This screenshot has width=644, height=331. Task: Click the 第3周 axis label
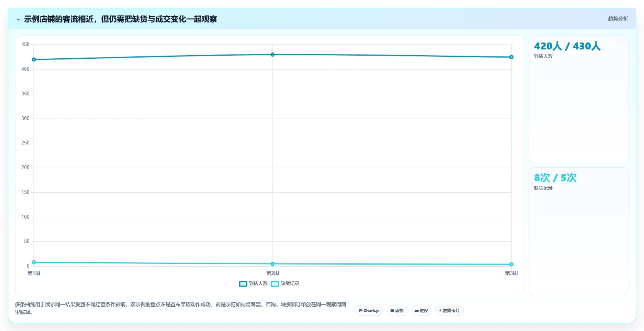[x=511, y=273]
